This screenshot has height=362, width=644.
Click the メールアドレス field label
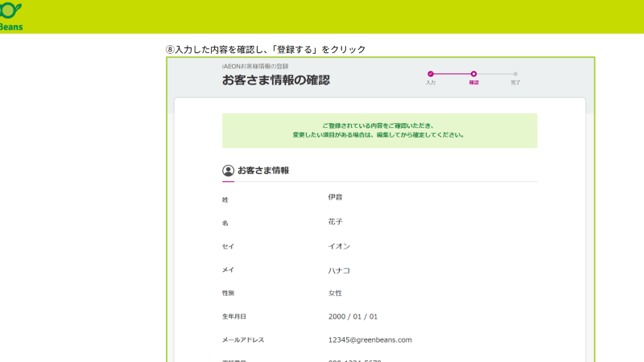click(x=243, y=339)
